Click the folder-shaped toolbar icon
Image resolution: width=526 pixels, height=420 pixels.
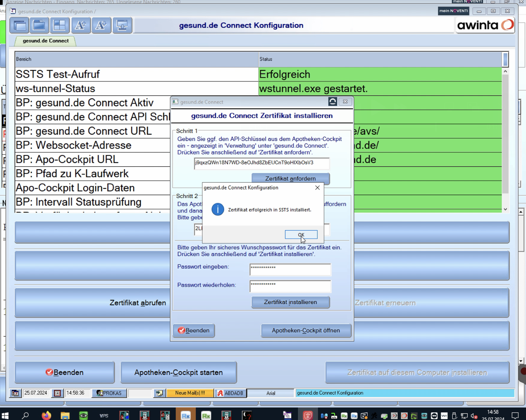click(x=39, y=25)
